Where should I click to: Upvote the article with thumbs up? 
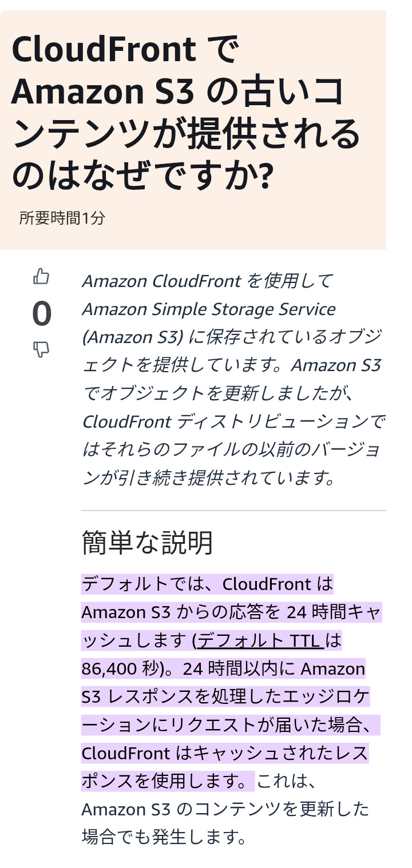pos(41,277)
